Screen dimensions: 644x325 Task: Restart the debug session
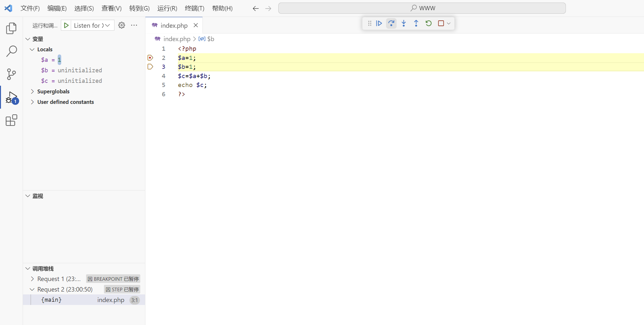coord(428,23)
